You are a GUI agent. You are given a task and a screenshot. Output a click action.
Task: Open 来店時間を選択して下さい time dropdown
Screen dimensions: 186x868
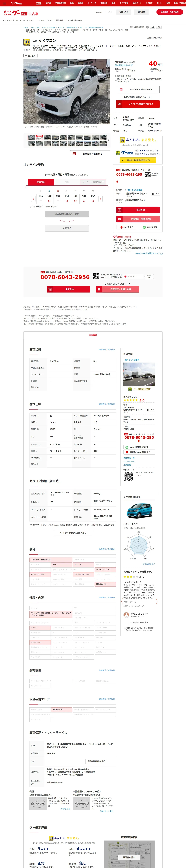[67, 214]
